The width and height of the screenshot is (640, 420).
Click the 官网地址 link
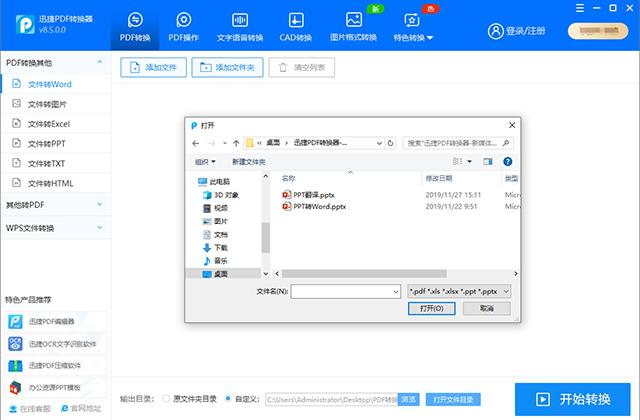click(81, 408)
